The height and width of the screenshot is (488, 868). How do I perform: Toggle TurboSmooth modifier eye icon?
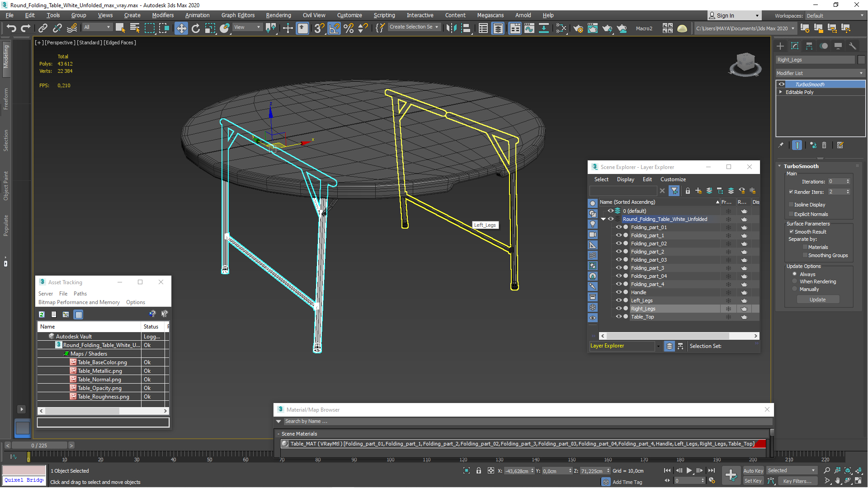[782, 84]
